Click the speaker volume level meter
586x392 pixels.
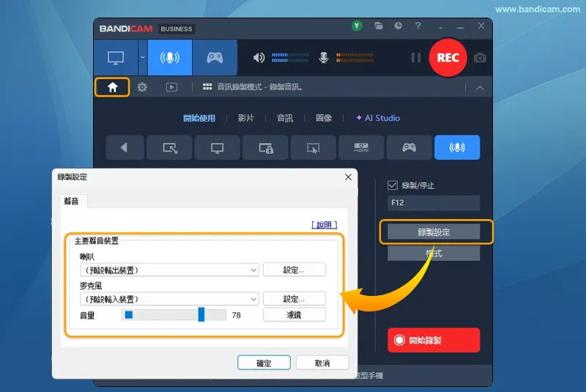pyautogui.click(x=290, y=58)
